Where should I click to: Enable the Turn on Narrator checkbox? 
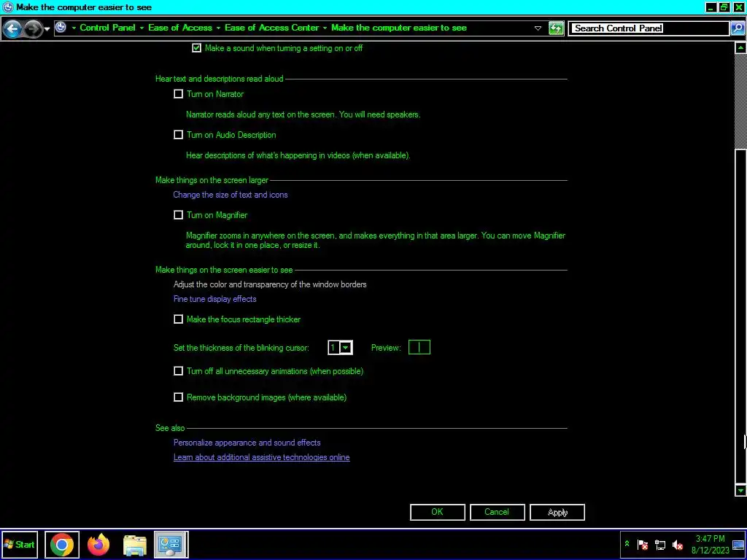178,94
